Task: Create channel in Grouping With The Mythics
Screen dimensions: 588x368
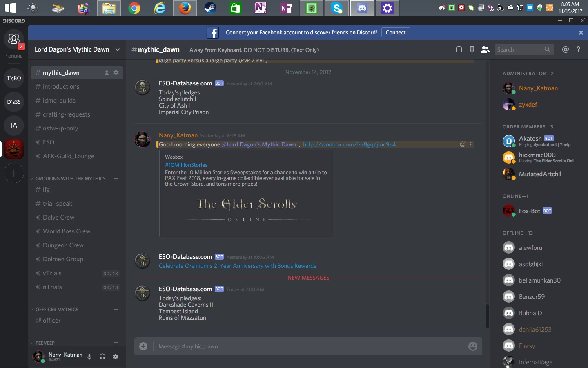Action: click(116, 178)
